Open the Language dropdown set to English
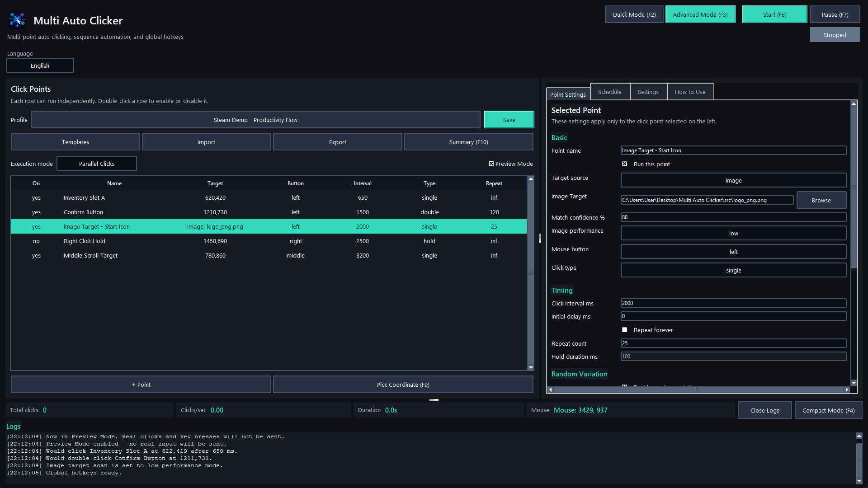The width and height of the screenshot is (868, 488). 40,66
